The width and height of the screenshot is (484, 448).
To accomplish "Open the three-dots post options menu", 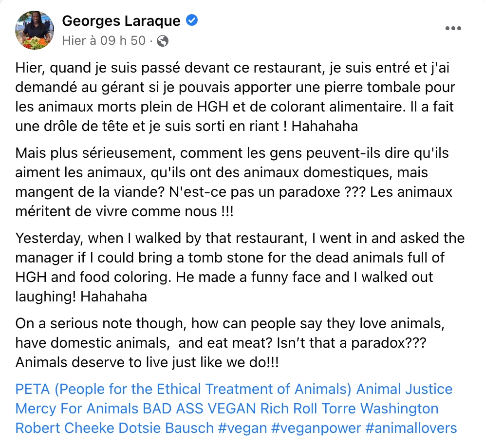I will 453,28.
